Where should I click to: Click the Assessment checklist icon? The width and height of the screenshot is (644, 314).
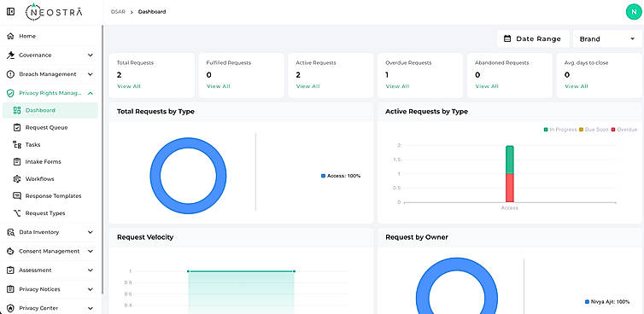point(11,270)
